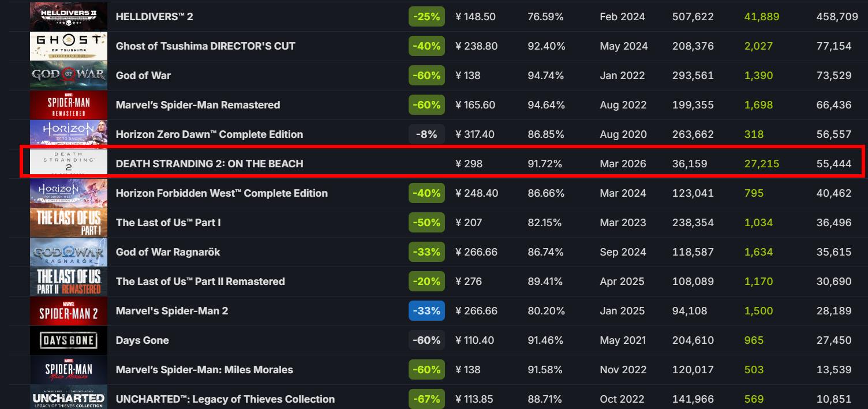Click Marvel's Spider-Man Remastered title
Image resolution: width=868 pixels, height=409 pixels.
[197, 105]
